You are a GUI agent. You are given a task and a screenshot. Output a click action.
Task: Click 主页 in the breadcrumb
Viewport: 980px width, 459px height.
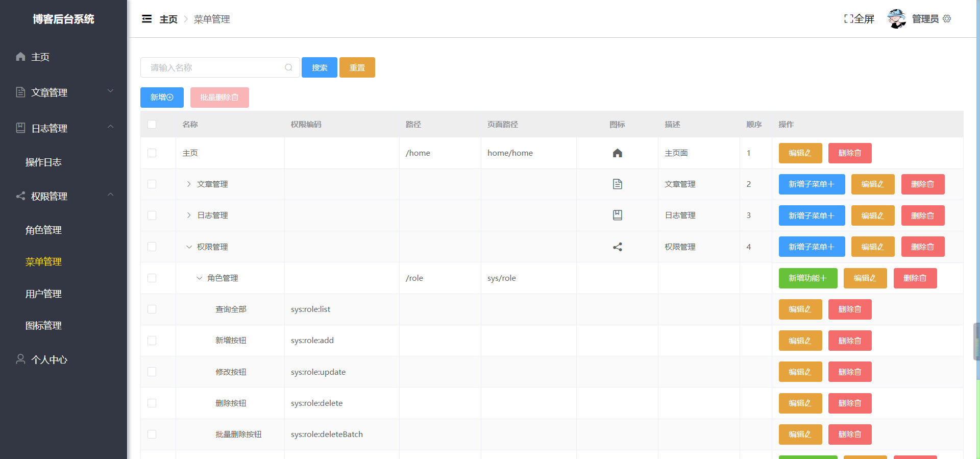[168, 19]
